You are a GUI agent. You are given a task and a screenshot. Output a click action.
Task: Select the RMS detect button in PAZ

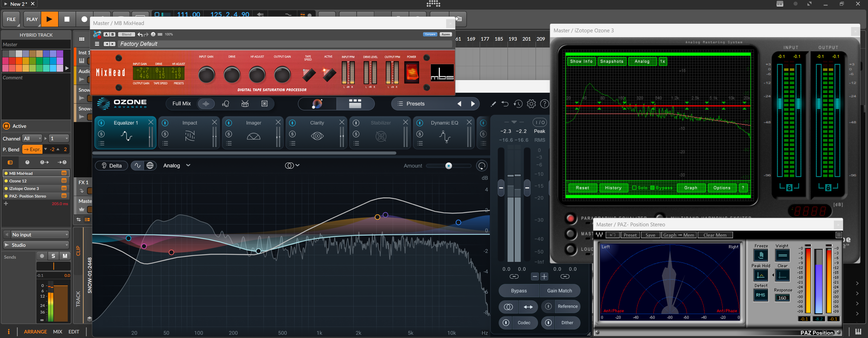[x=761, y=295]
